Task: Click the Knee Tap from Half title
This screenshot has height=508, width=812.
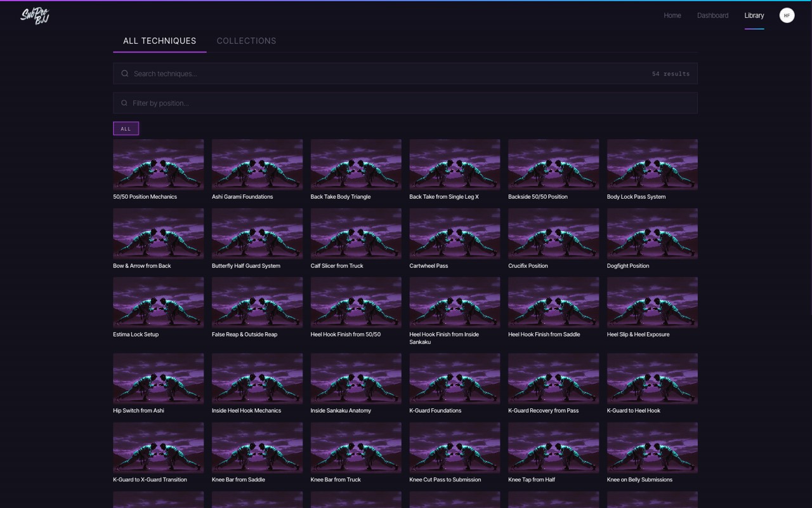Action: (532, 479)
